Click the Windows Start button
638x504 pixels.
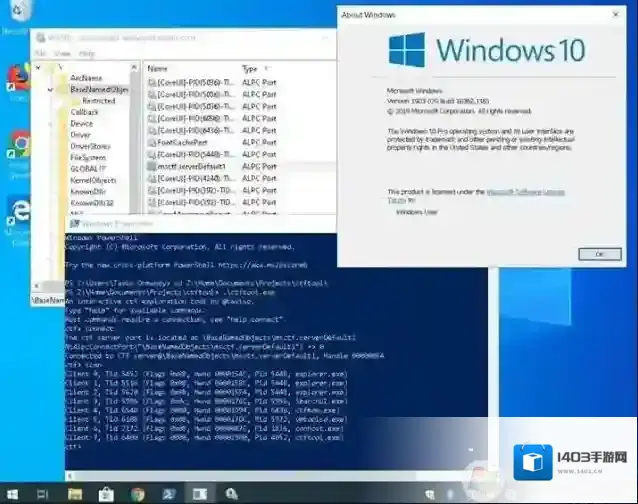click(12, 494)
